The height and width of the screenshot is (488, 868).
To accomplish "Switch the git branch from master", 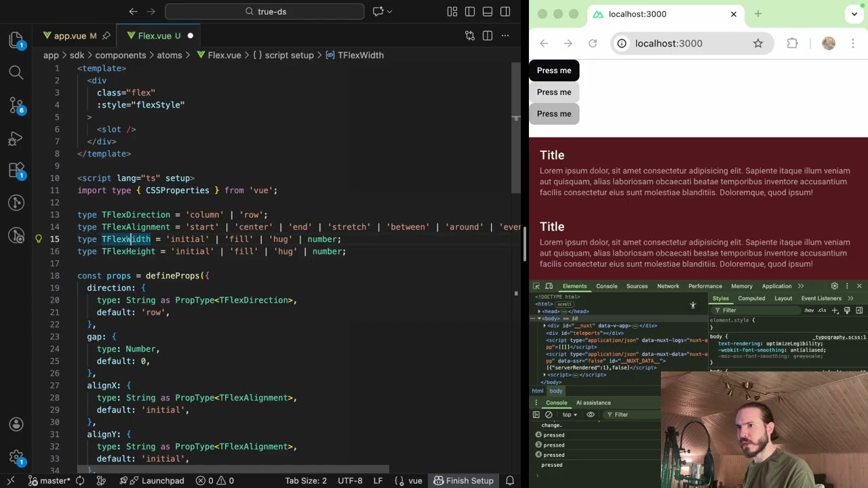I will click(50, 481).
